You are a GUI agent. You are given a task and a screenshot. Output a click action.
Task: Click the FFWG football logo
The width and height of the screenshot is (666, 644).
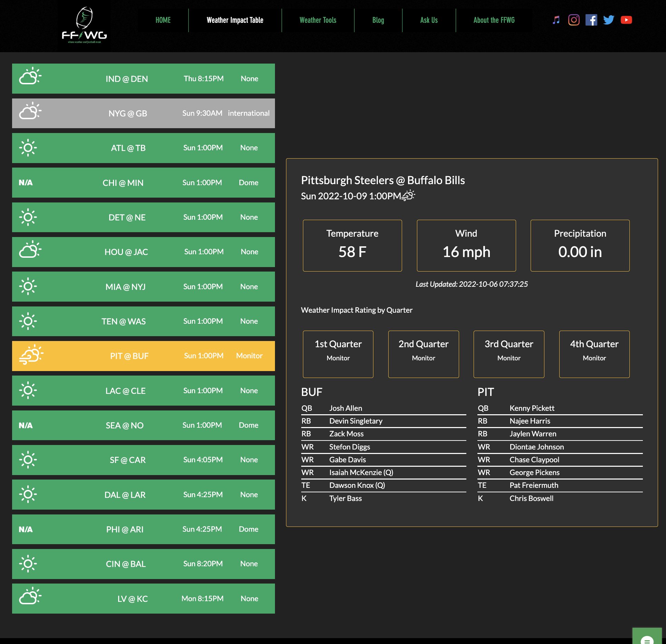(84, 25)
